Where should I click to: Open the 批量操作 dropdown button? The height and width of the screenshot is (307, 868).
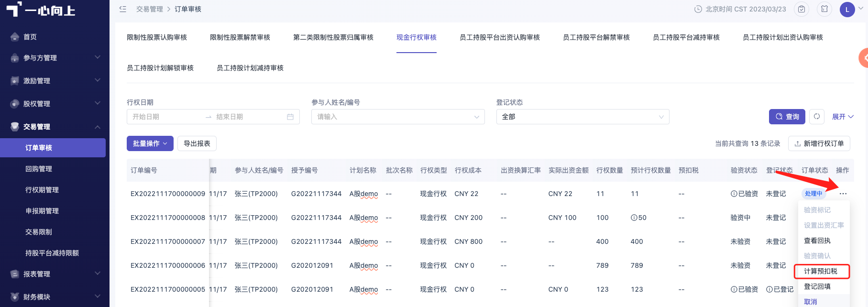tap(150, 143)
